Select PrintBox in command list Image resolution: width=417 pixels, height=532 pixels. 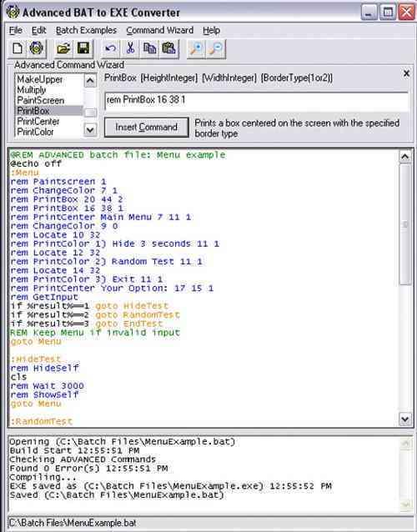(49, 111)
